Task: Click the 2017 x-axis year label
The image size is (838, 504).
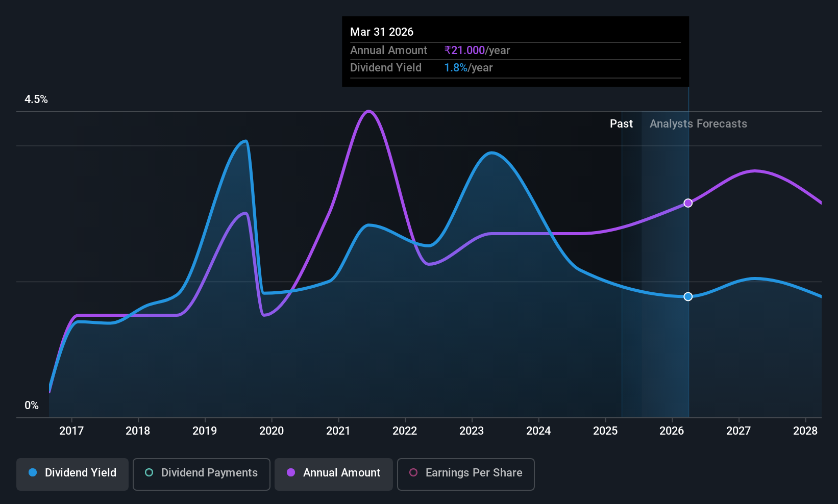Action: pyautogui.click(x=71, y=431)
